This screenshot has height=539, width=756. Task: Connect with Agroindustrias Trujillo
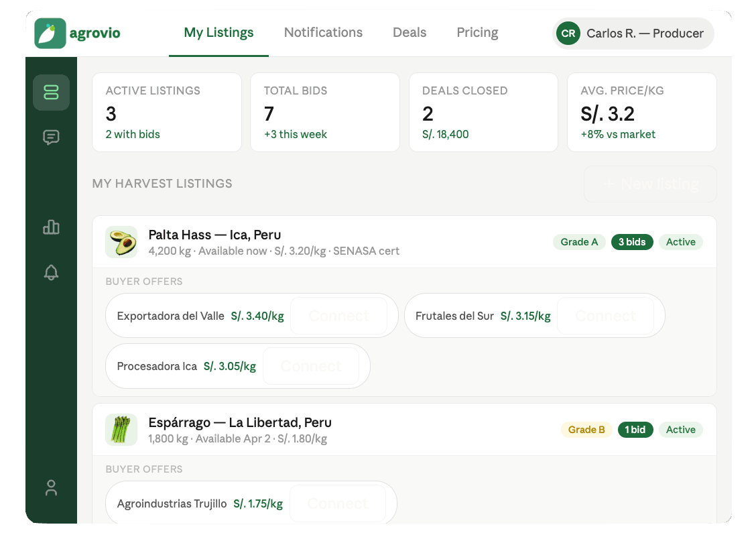(x=338, y=503)
